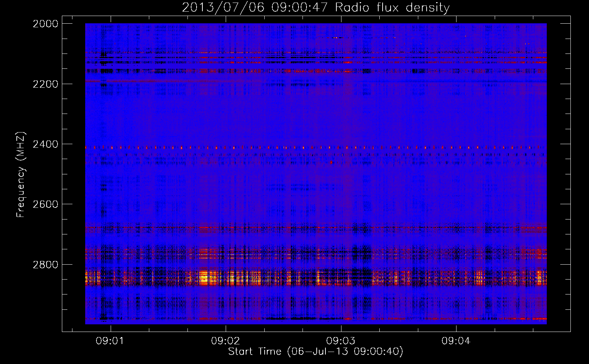The height and width of the screenshot is (364, 589).
Task: Select the 2400 frequency axis label
Action: click(46, 144)
